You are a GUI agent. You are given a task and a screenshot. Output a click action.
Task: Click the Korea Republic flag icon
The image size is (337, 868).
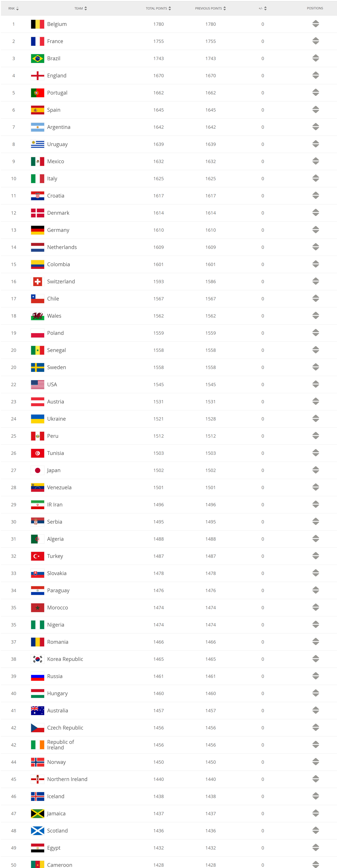pos(37,659)
